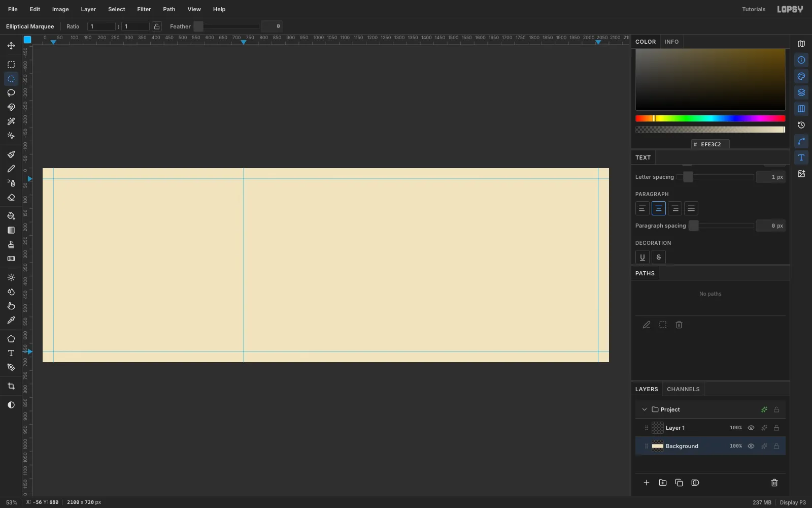Select the Pen tool

tap(11, 367)
